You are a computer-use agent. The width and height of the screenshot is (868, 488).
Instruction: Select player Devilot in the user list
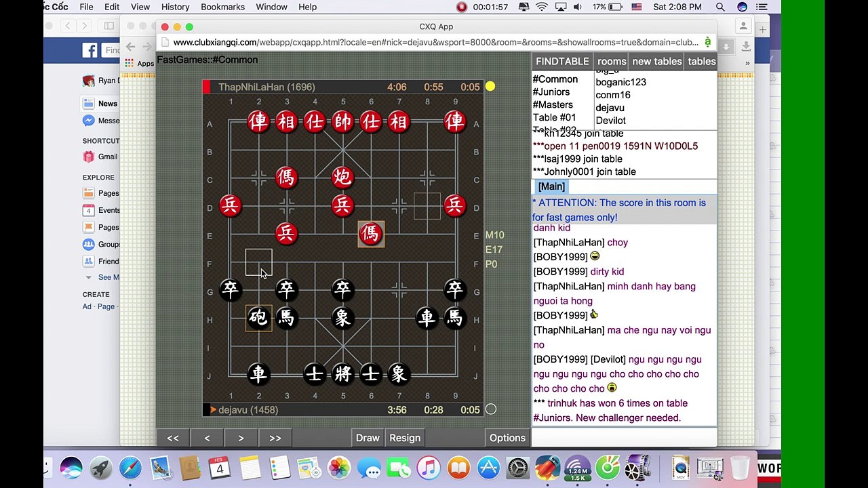pos(610,121)
